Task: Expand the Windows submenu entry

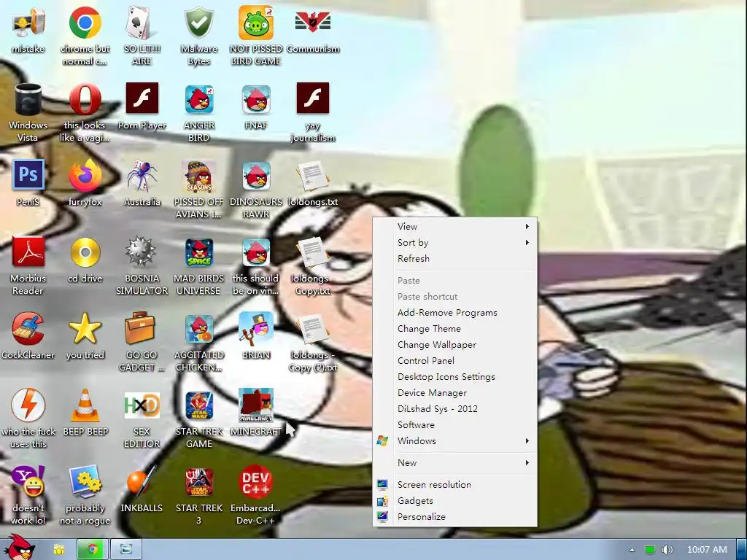Action: click(455, 440)
